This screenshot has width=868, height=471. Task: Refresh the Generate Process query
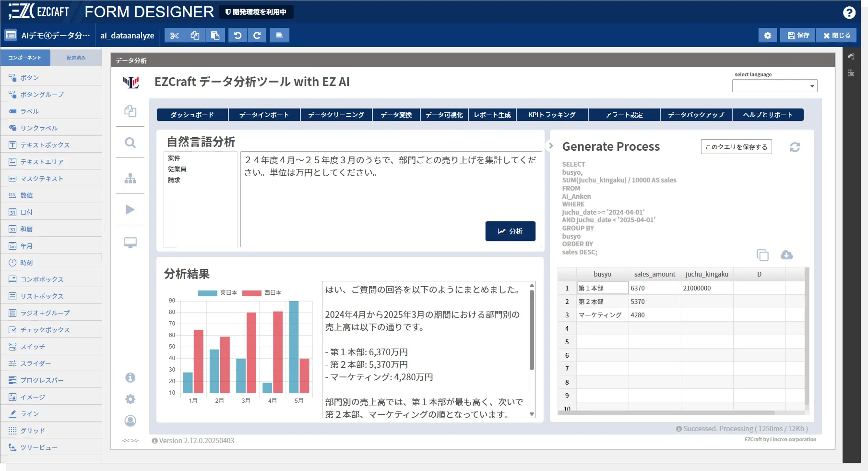tap(795, 147)
